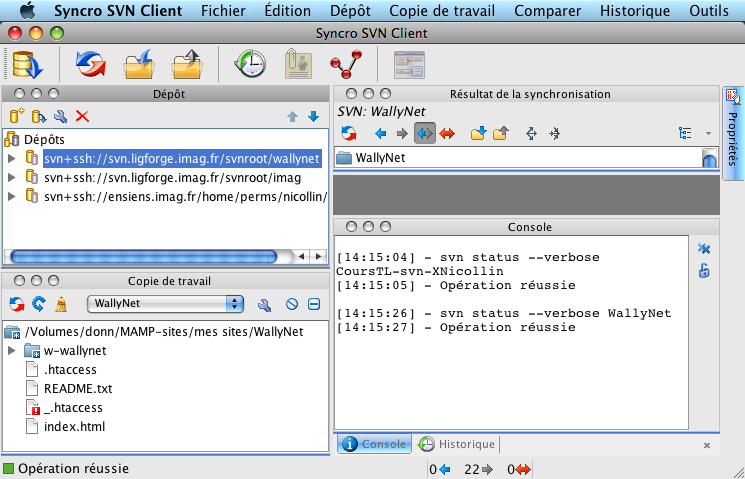Toggle conflicts red double arrow
The height and width of the screenshot is (479, 745).
pos(447,134)
